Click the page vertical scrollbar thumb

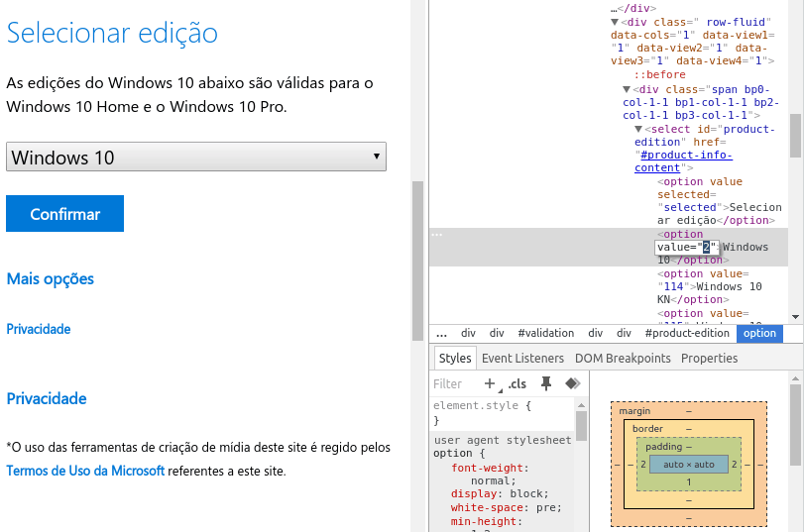pos(418,261)
